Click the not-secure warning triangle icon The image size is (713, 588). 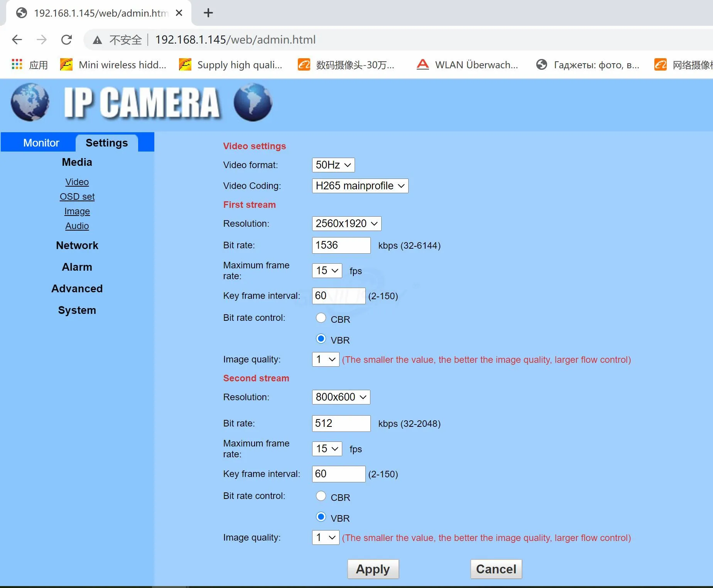click(97, 40)
